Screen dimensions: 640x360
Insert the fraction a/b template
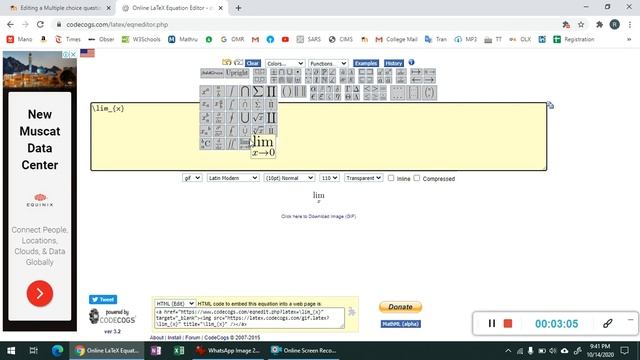[219, 91]
